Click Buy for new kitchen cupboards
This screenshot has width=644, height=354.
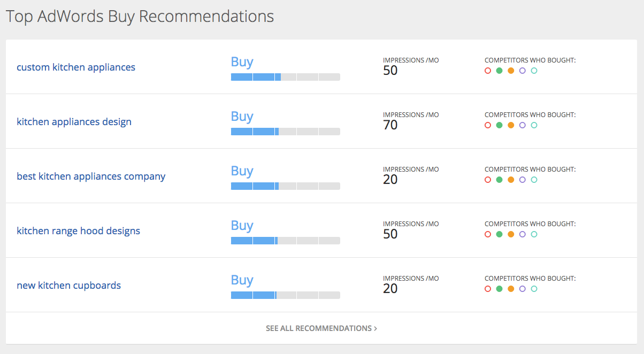click(x=242, y=280)
